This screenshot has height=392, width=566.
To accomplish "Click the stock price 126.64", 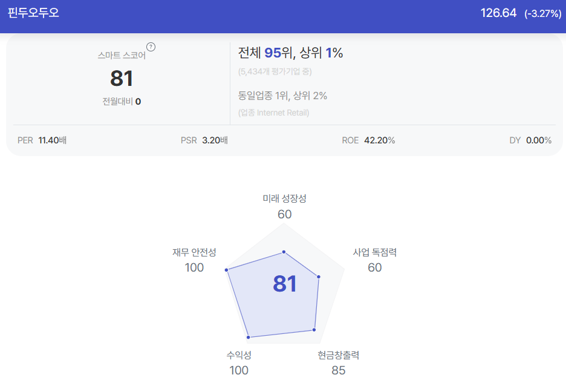I will click(x=498, y=13).
